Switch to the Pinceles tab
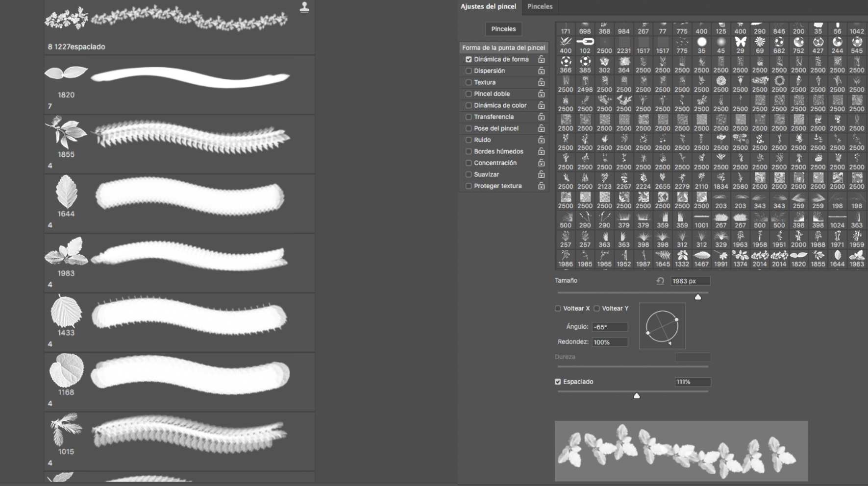Viewport: 868px width, 486px height. [x=540, y=6]
